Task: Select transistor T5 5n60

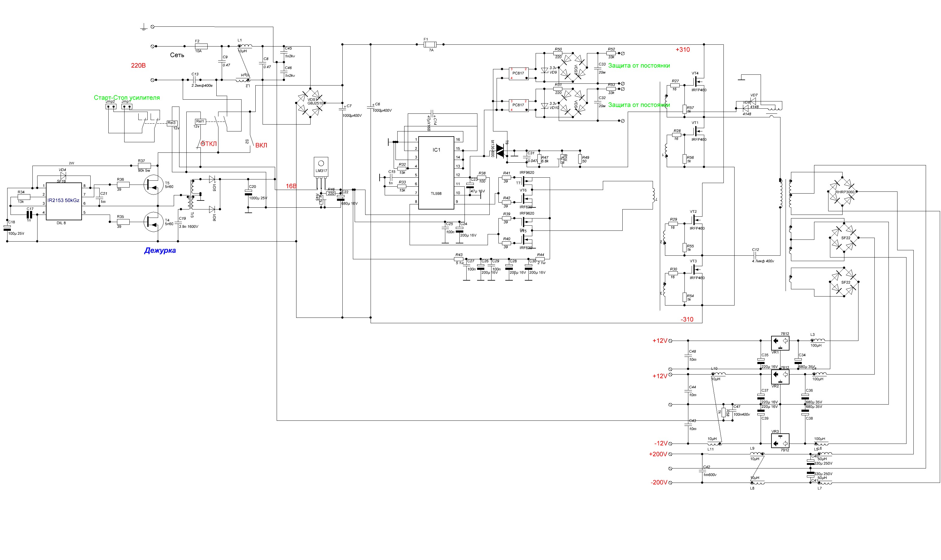Action: pos(154,185)
